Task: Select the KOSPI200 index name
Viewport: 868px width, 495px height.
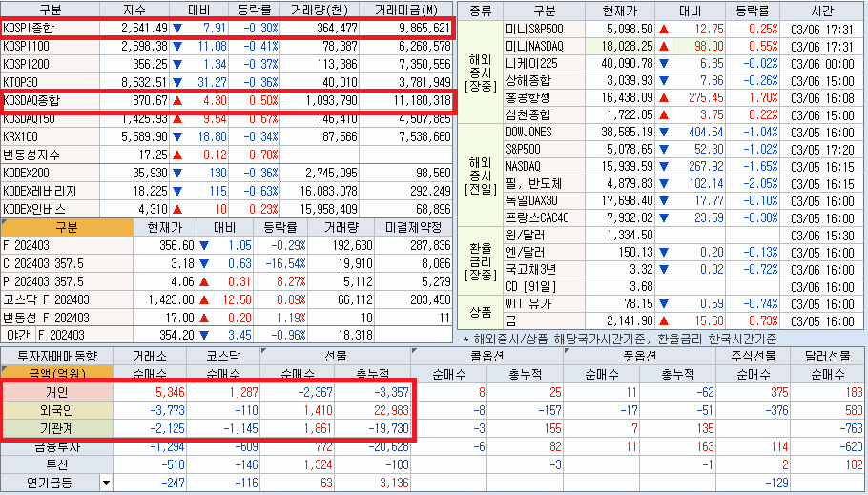Action: (26, 64)
